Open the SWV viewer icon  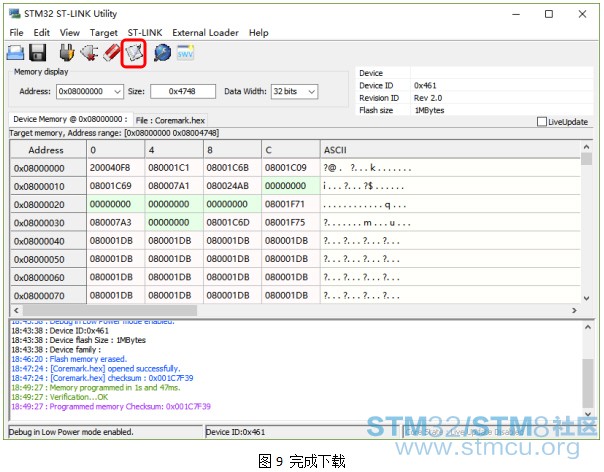pos(185,53)
